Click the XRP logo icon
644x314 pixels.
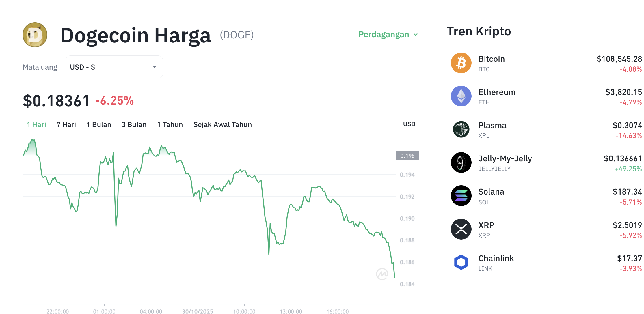(x=461, y=229)
